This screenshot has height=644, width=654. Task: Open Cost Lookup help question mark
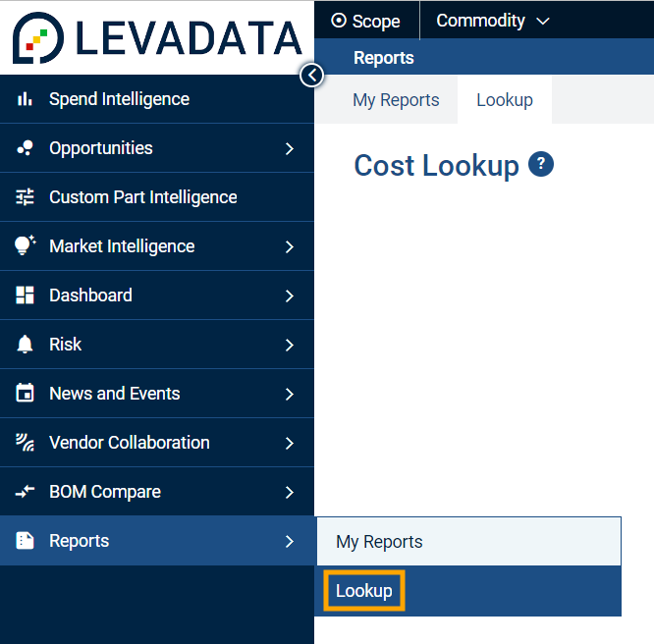[x=541, y=165]
